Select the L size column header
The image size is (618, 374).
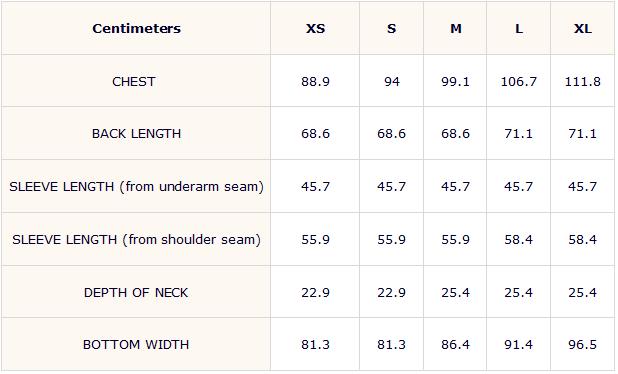(519, 28)
